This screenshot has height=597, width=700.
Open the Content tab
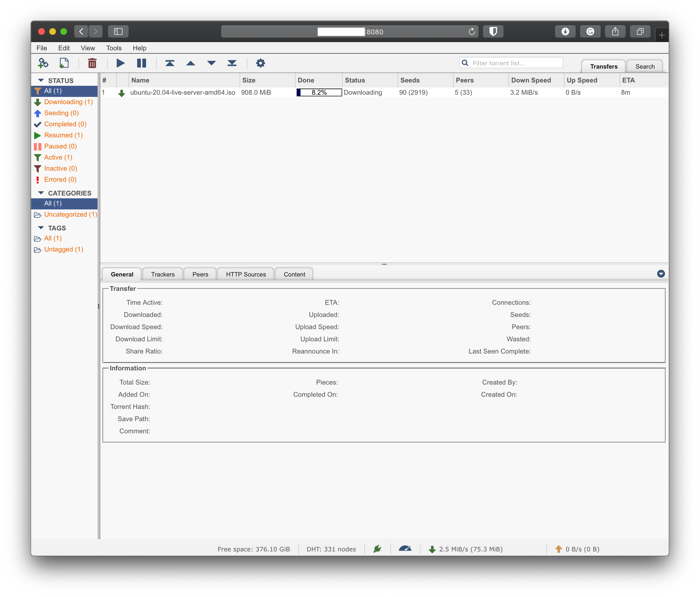click(x=294, y=274)
